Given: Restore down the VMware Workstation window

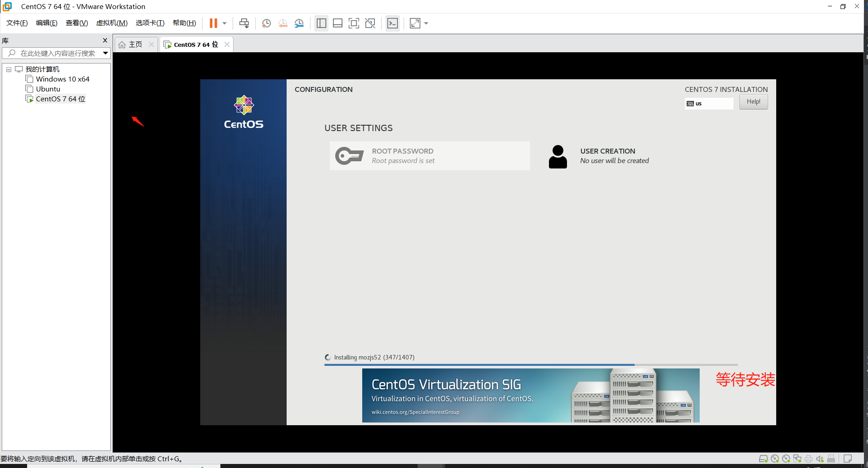Looking at the screenshot, I should click(843, 6).
